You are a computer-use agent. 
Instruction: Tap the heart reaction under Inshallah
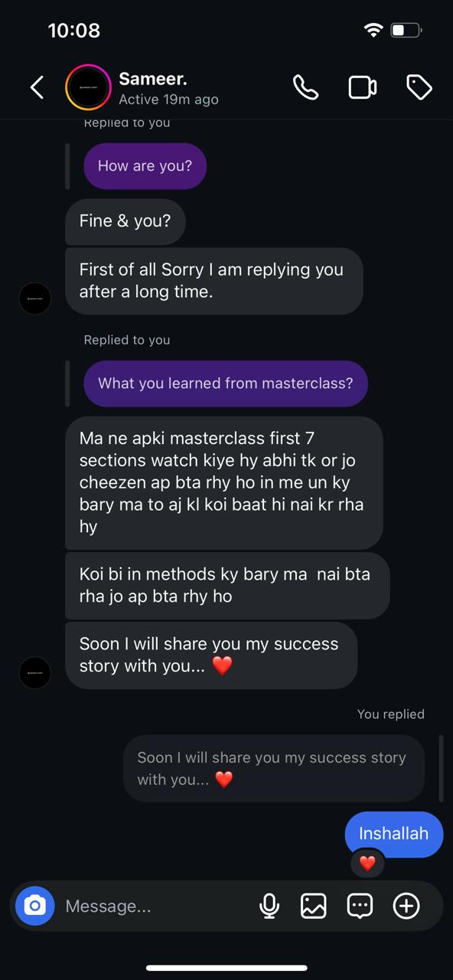point(367,864)
